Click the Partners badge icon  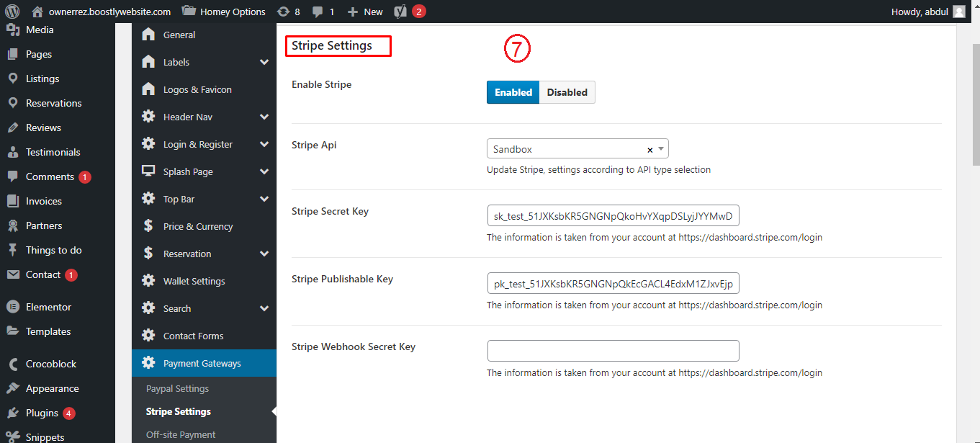12,225
